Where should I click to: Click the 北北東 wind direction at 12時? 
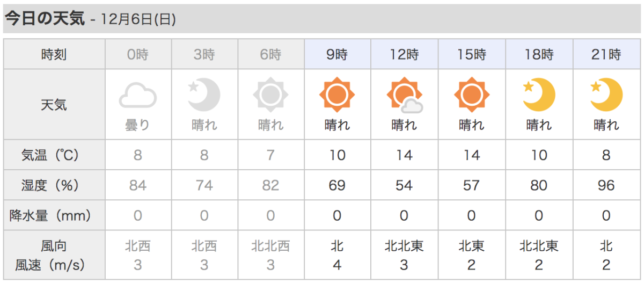404,246
